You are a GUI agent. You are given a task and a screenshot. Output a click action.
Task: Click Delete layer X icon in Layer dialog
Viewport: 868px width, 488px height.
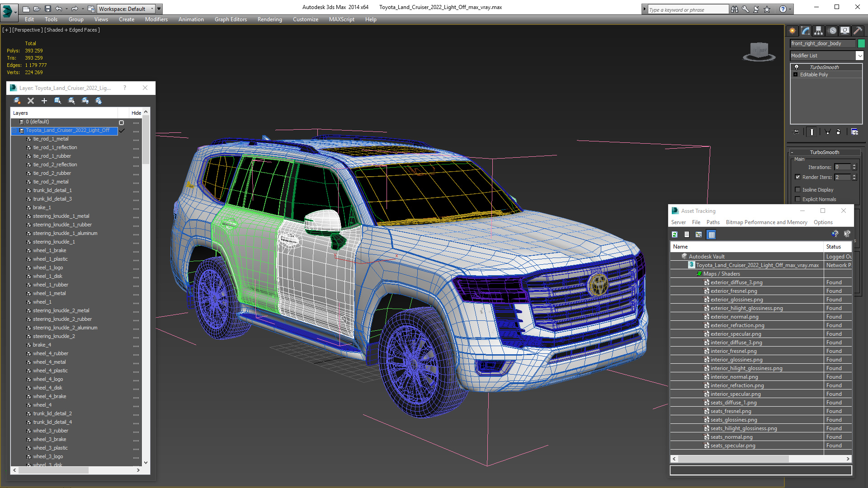pos(31,101)
